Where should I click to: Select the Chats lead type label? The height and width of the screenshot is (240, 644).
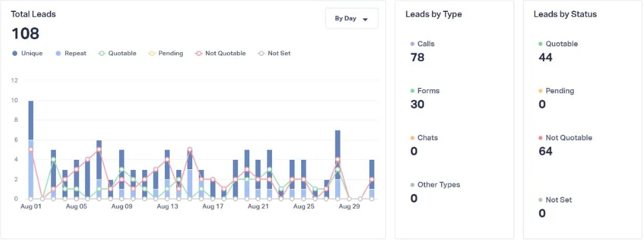[427, 138]
